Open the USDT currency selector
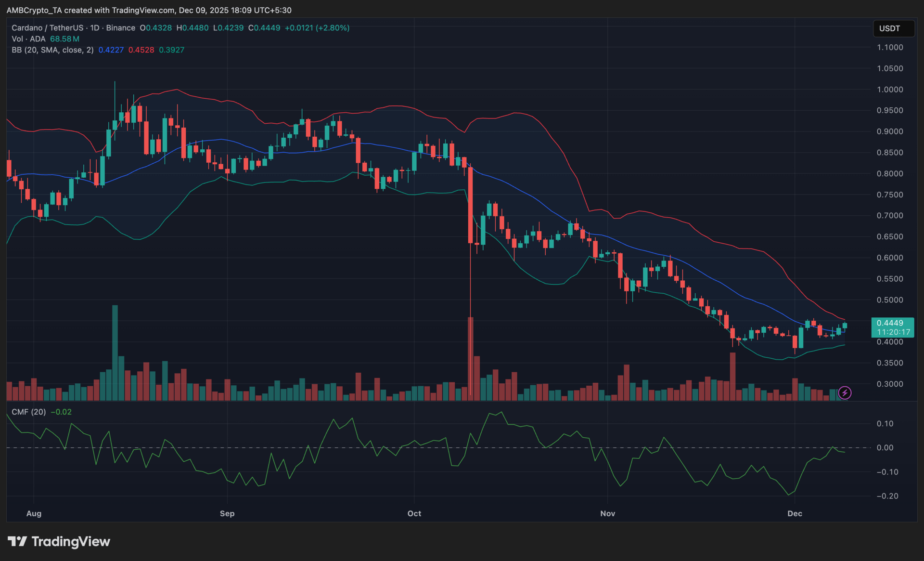 893,28
